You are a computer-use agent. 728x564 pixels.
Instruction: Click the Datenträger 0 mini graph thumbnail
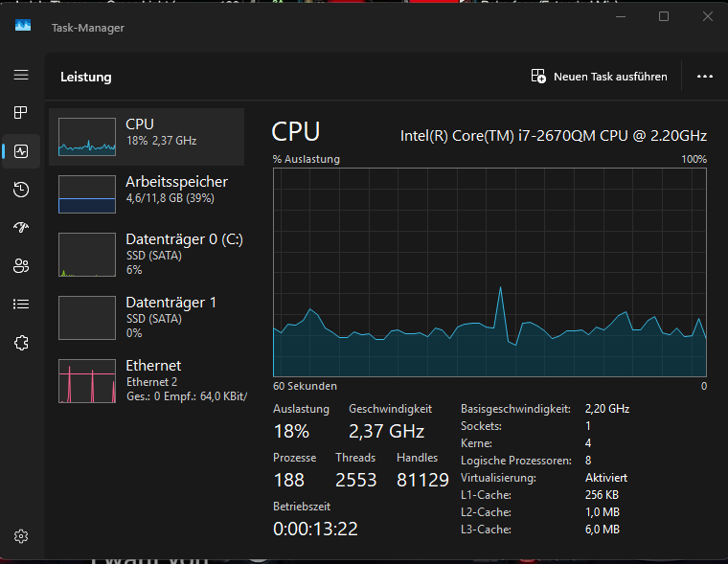(87, 255)
